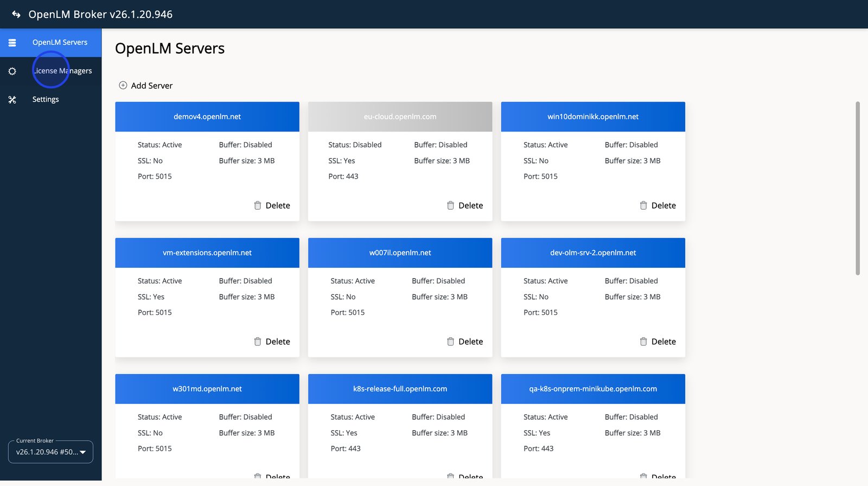868x486 pixels.
Task: Click "Buffer: Disabled" on dev-olm-srv-2 card
Action: (x=631, y=281)
